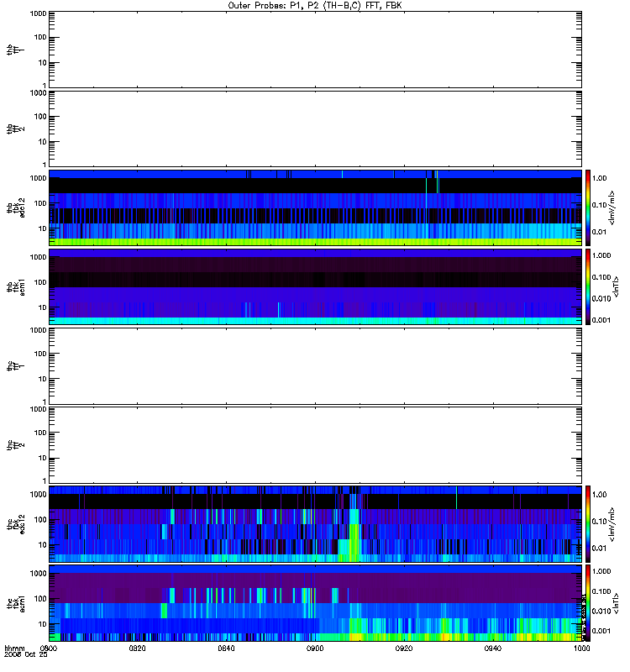Click the '0.010' tick on thb scm1 color bar

pos(601,299)
